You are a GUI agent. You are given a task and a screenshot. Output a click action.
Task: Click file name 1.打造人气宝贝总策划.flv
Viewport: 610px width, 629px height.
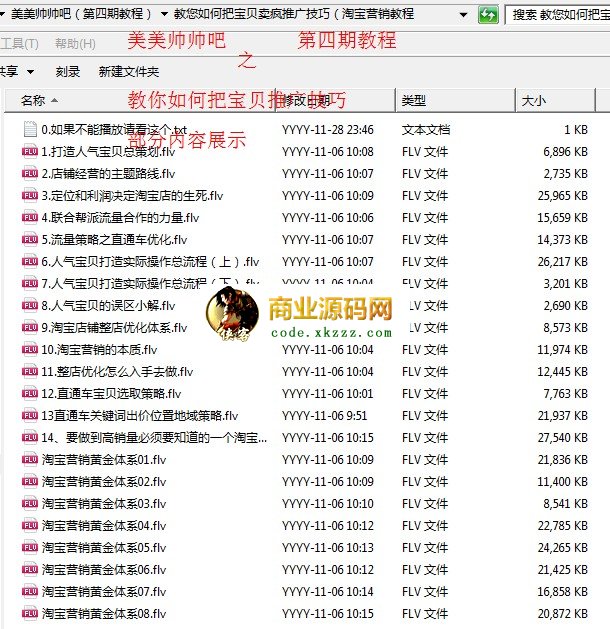108,152
